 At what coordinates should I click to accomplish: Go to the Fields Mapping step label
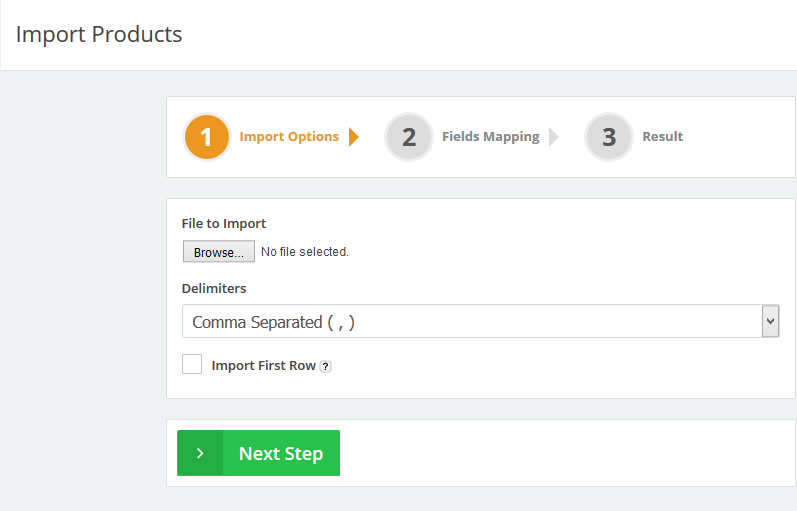pos(490,137)
